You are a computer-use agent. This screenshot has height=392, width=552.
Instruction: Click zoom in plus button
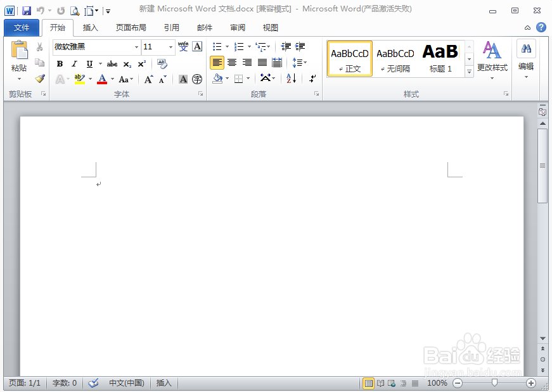coord(531,383)
